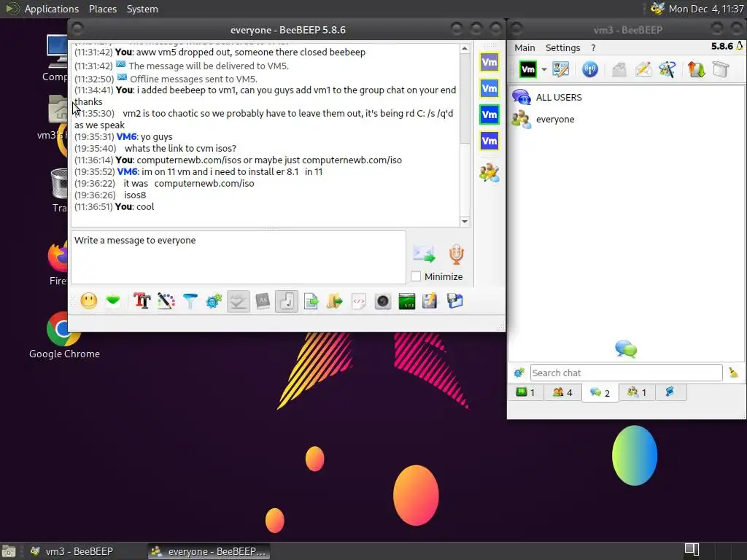
Task: Toggle the spell checking ABC button
Action: (239, 301)
